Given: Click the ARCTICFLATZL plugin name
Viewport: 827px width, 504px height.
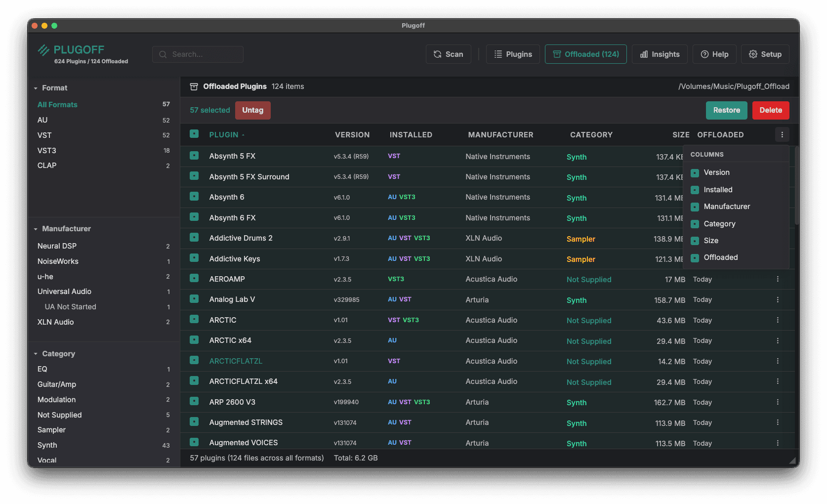Looking at the screenshot, I should click(x=236, y=361).
